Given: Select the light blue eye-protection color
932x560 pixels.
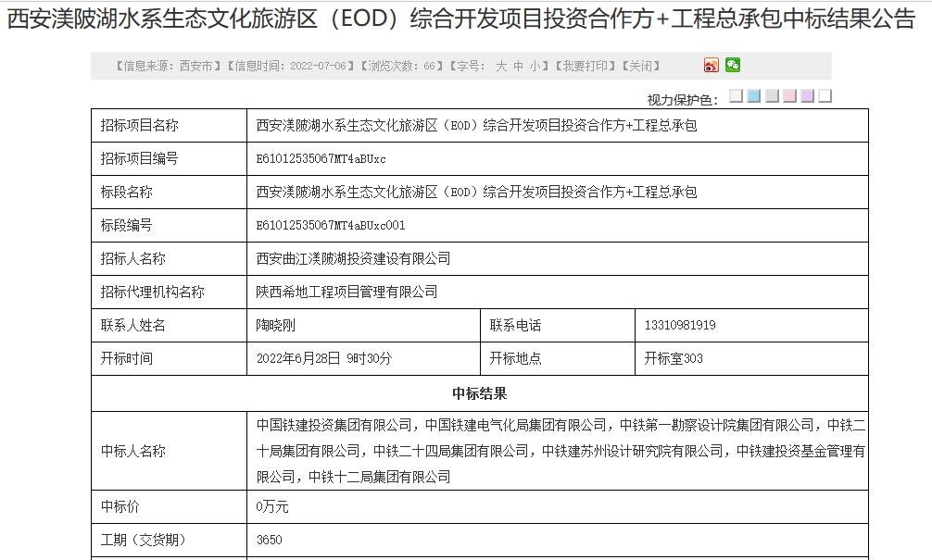Looking at the screenshot, I should coord(753,96).
